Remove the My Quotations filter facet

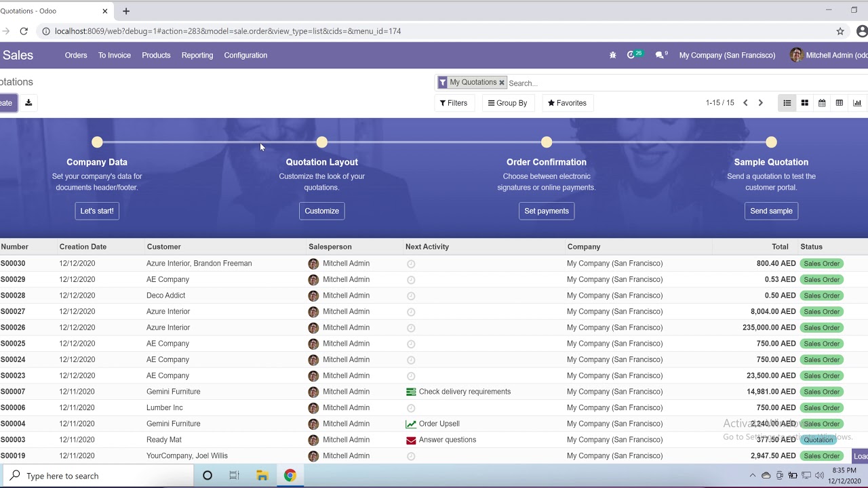502,83
